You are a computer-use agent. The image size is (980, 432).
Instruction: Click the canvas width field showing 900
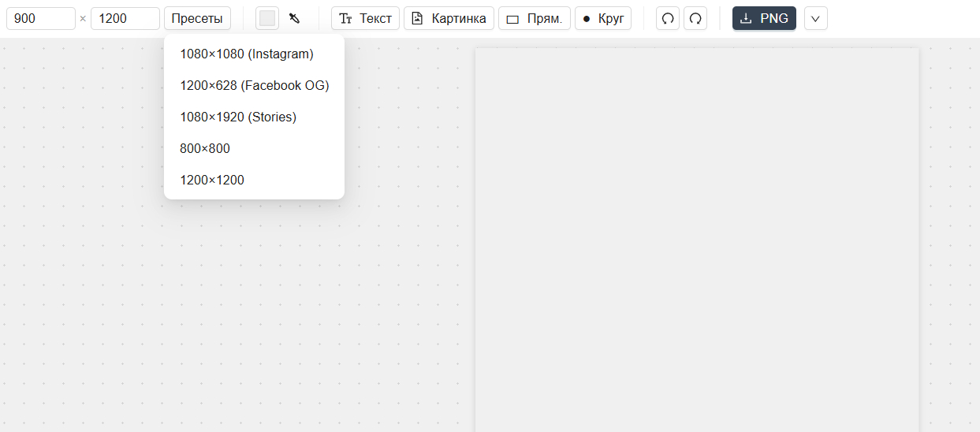(41, 18)
